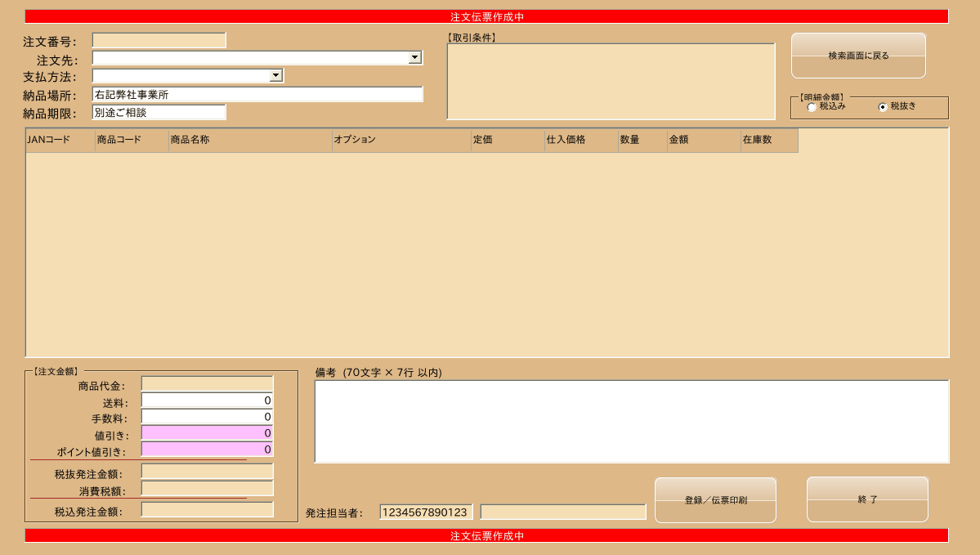The image size is (980, 555).
Task: Click the top 注文伝票作成中 red banner
Action: [487, 17]
